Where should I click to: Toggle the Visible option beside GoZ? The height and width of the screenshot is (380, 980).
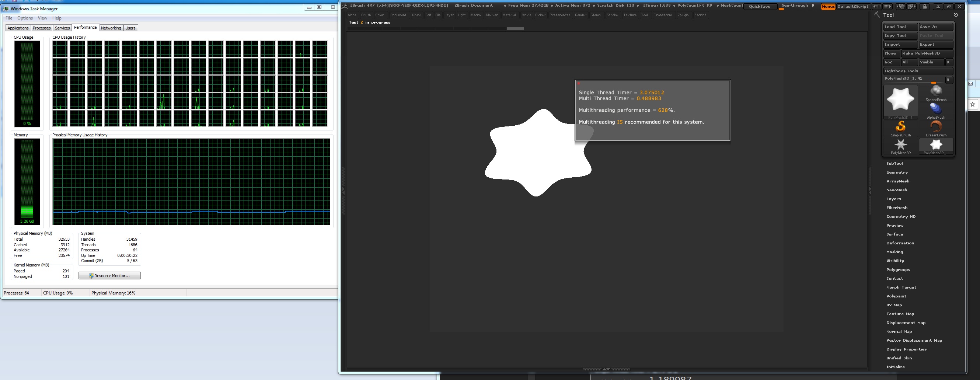931,62
